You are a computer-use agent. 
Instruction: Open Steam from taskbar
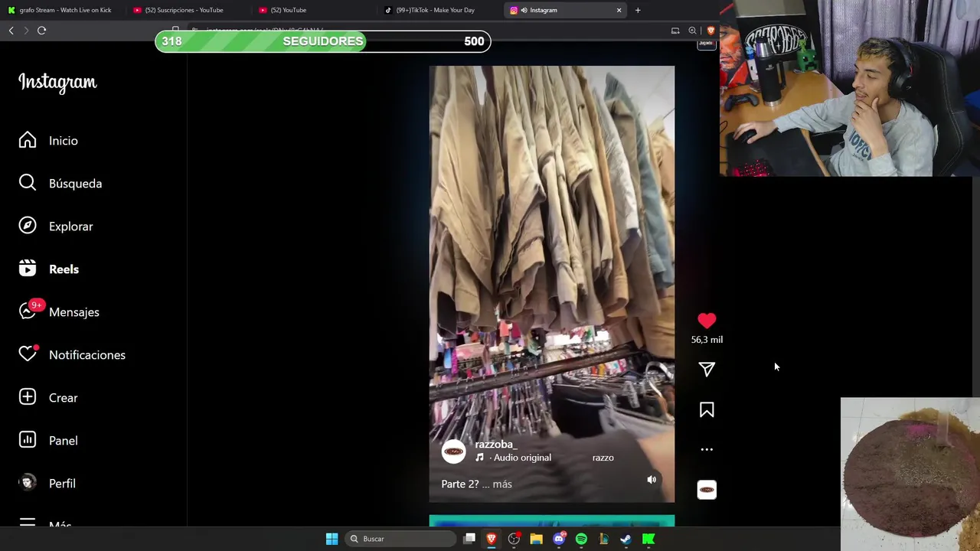pos(626,539)
